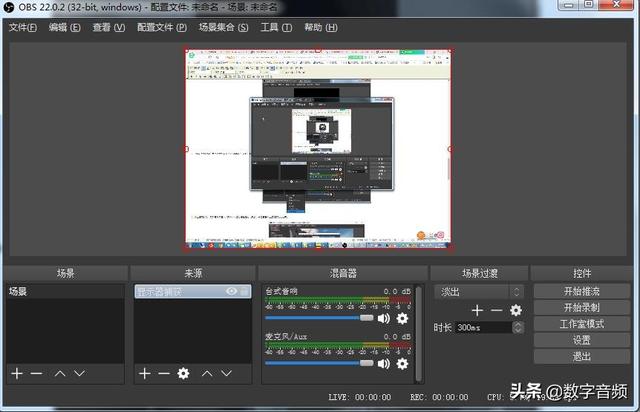This screenshot has height=412, width=640.
Task: Click 开始录制 to start recording
Action: [582, 307]
